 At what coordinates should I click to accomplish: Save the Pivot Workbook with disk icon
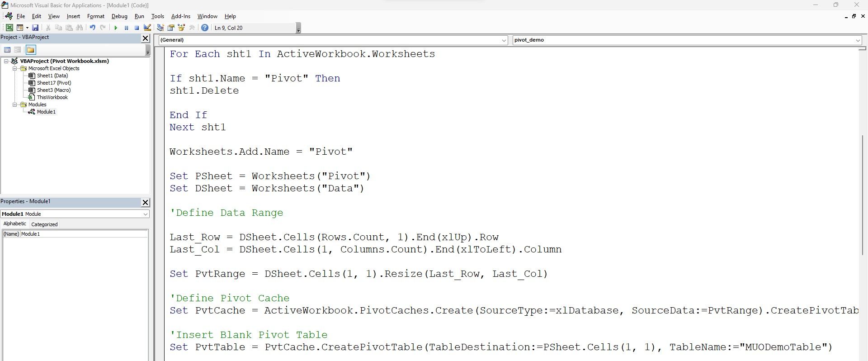coord(35,28)
